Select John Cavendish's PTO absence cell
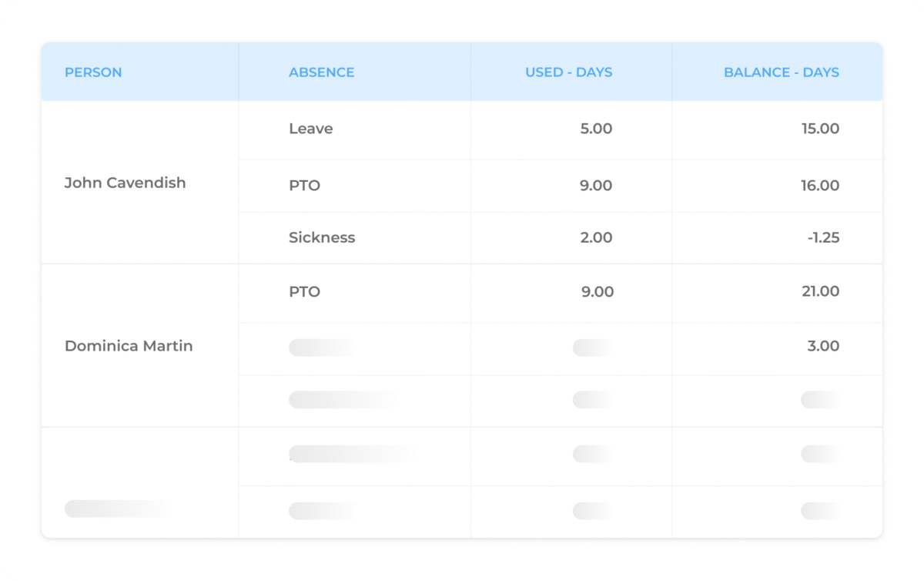924x581 pixels. (x=304, y=186)
